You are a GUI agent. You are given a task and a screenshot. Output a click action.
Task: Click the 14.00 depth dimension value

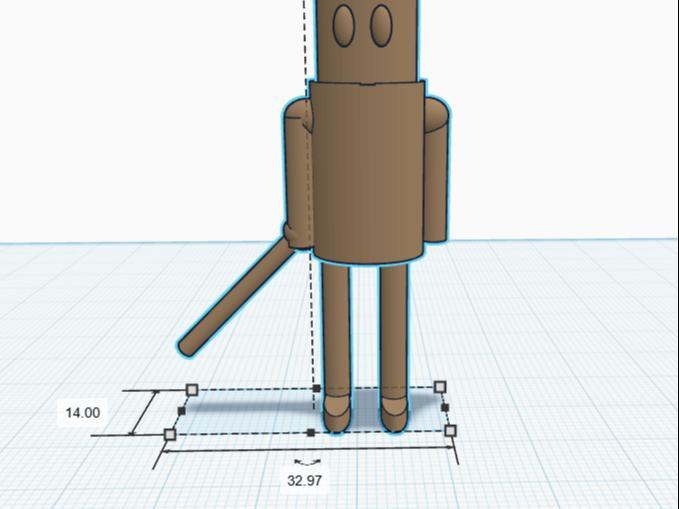point(83,413)
